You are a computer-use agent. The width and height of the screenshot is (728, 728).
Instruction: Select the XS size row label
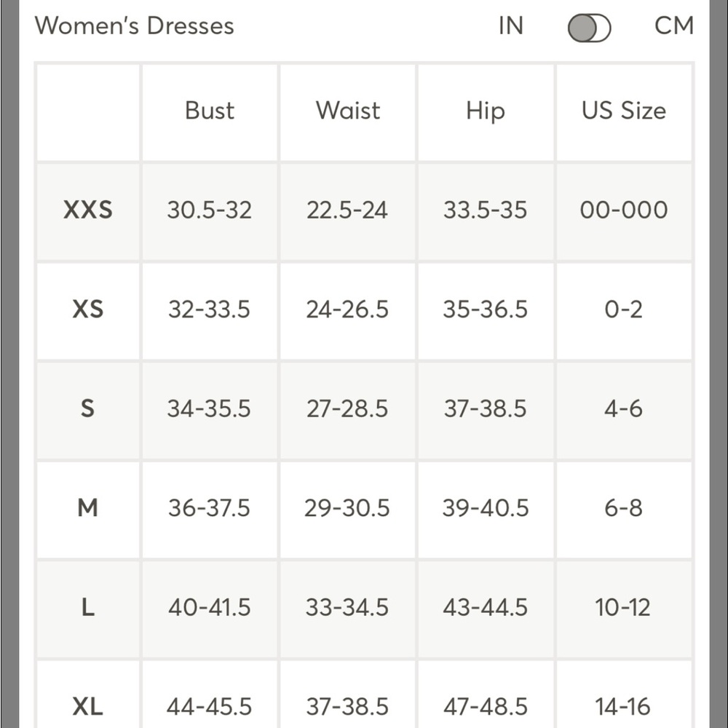click(88, 309)
